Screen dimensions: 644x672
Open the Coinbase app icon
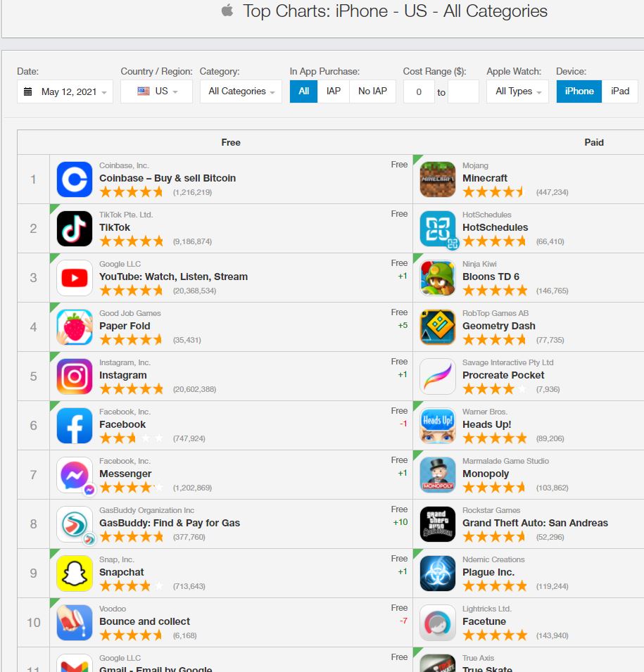coord(75,179)
